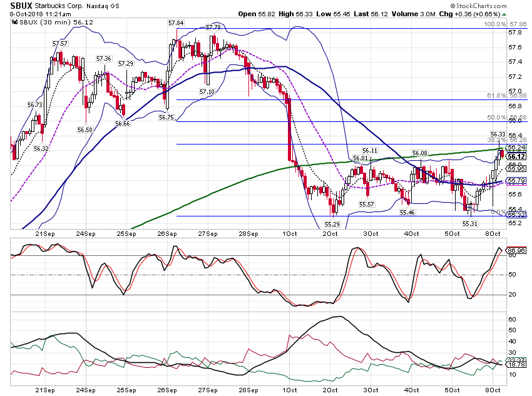Click the 56.66 low price label
This screenshot has width=532, height=396.
[x=123, y=124]
